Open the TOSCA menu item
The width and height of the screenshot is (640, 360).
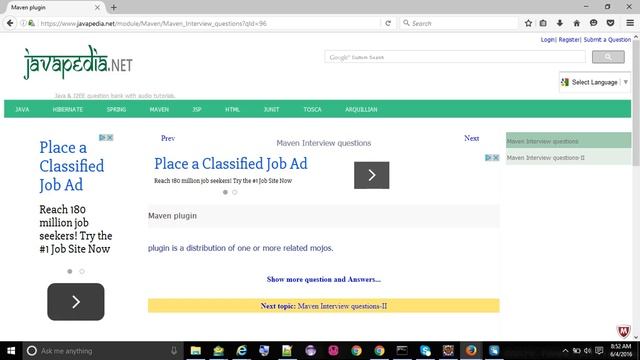[x=312, y=109]
